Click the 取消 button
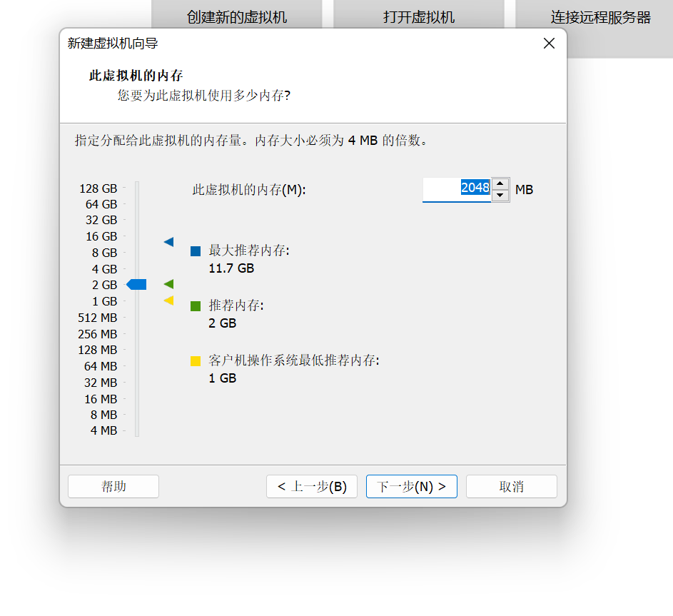 click(511, 486)
